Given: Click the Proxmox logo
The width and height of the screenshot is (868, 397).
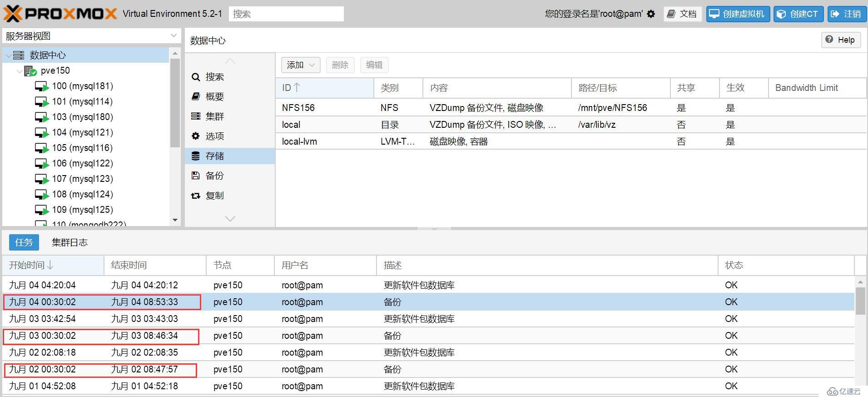Looking at the screenshot, I should [x=60, y=14].
